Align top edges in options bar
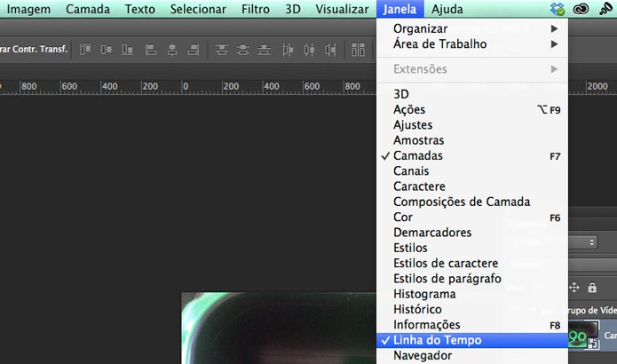The width and height of the screenshot is (617, 364). (85, 50)
